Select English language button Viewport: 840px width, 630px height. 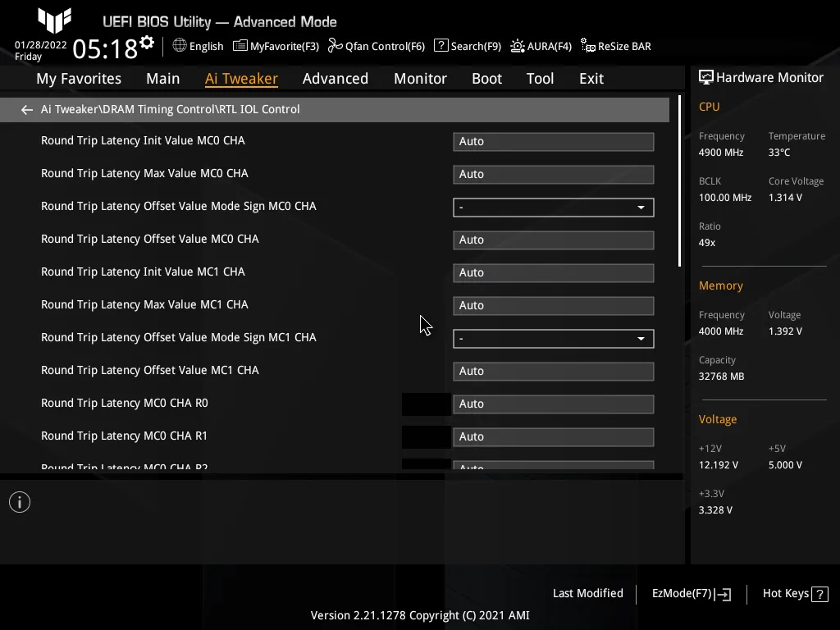(x=206, y=47)
